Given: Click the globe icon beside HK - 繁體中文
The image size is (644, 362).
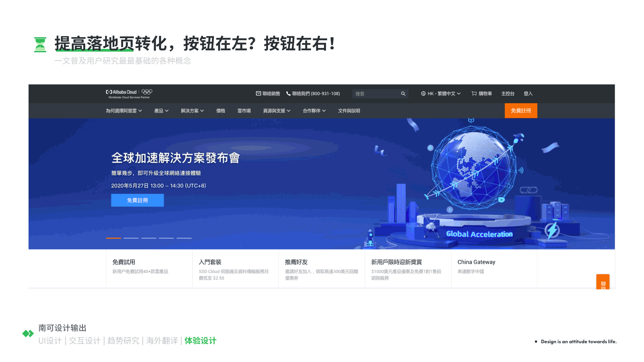Looking at the screenshot, I should (x=423, y=94).
